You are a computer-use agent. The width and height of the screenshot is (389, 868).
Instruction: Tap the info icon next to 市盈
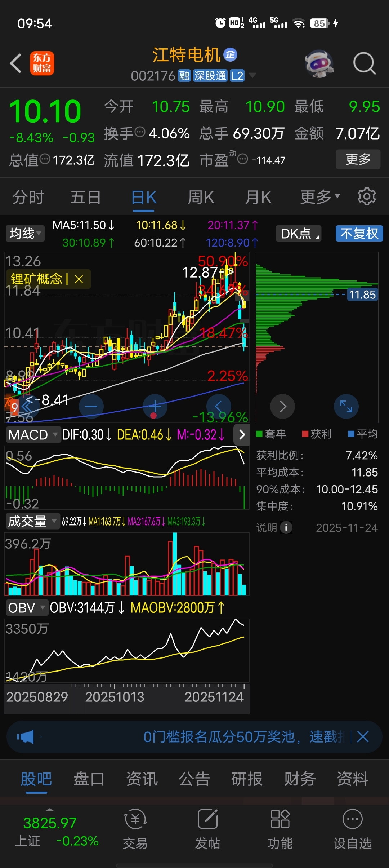[x=243, y=159]
